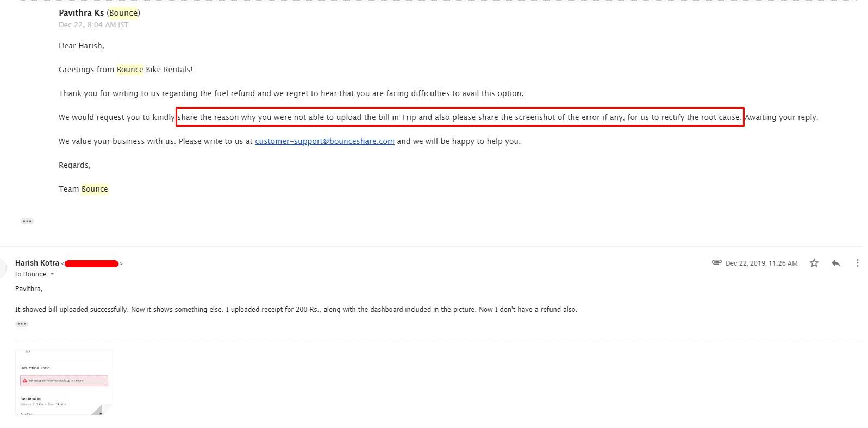The image size is (868, 428).
Task: Click the 'Regards,' line
Action: (74, 165)
